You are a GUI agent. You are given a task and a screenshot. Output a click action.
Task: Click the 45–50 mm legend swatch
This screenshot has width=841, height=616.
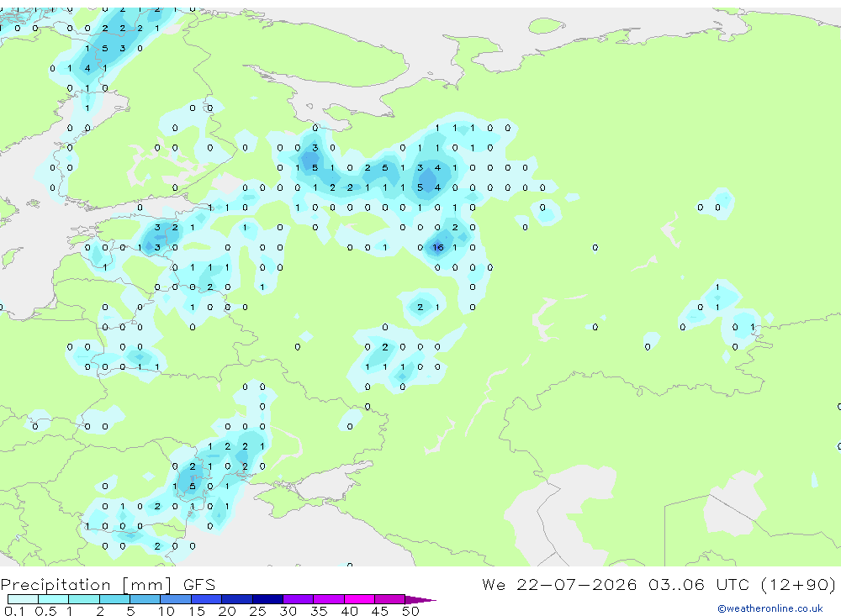pyautogui.click(x=390, y=599)
